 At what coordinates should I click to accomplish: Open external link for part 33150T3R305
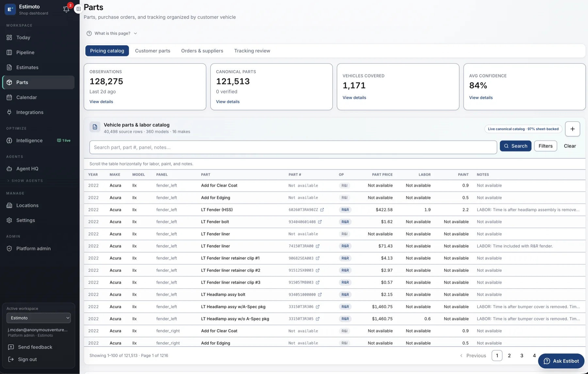coord(318,319)
